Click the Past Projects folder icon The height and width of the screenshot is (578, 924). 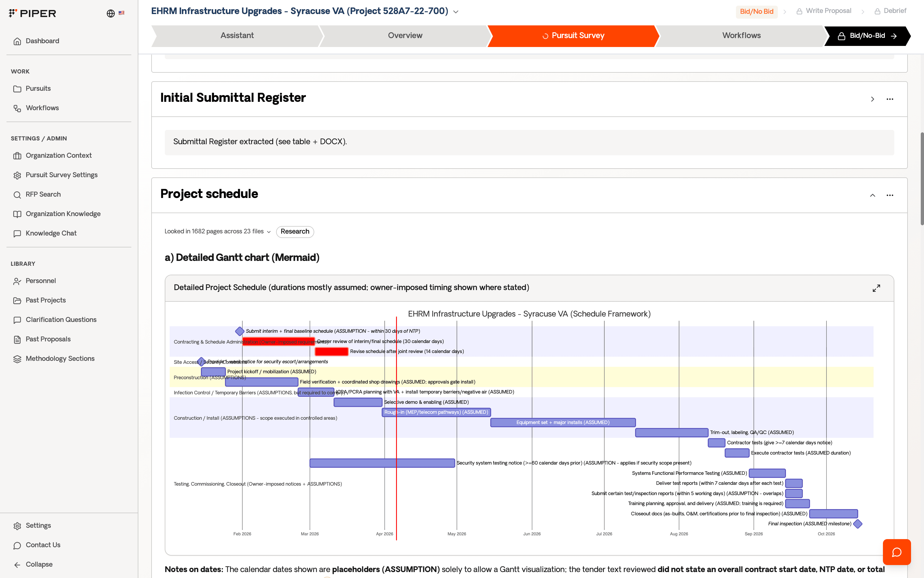pyautogui.click(x=17, y=300)
